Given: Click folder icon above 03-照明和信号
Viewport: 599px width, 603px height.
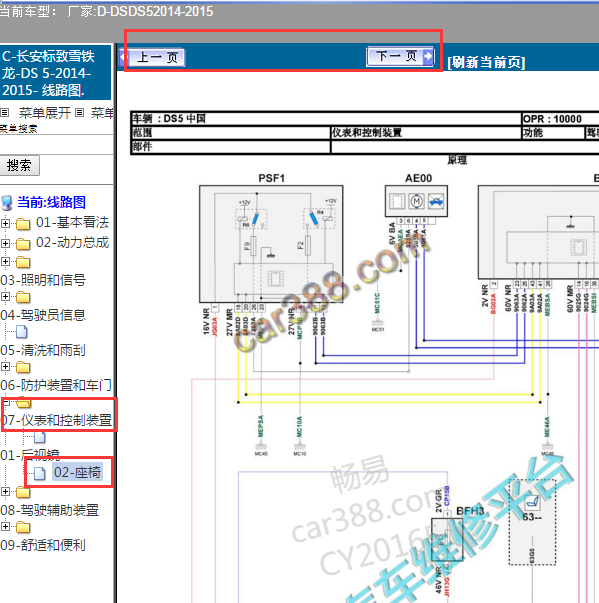Looking at the screenshot, I should tap(23, 262).
